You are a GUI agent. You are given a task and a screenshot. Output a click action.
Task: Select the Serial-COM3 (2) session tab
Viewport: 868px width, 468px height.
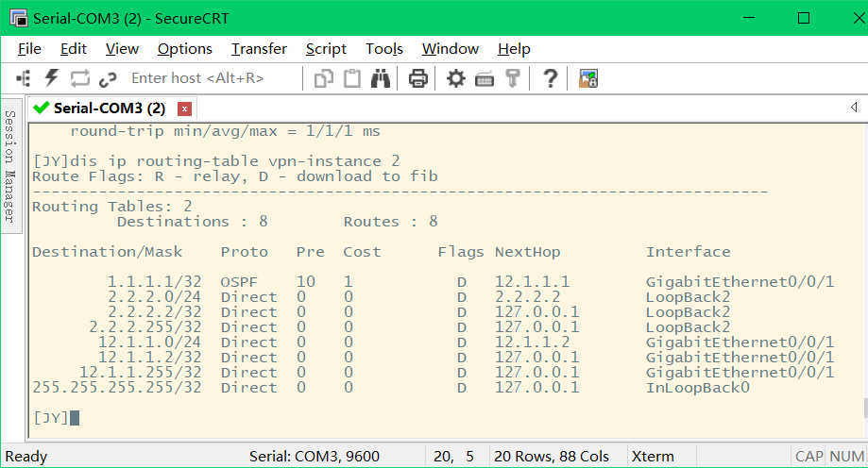pyautogui.click(x=110, y=108)
